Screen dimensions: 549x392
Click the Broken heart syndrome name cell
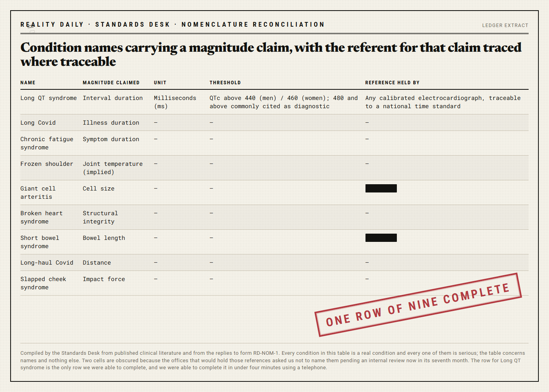(42, 217)
